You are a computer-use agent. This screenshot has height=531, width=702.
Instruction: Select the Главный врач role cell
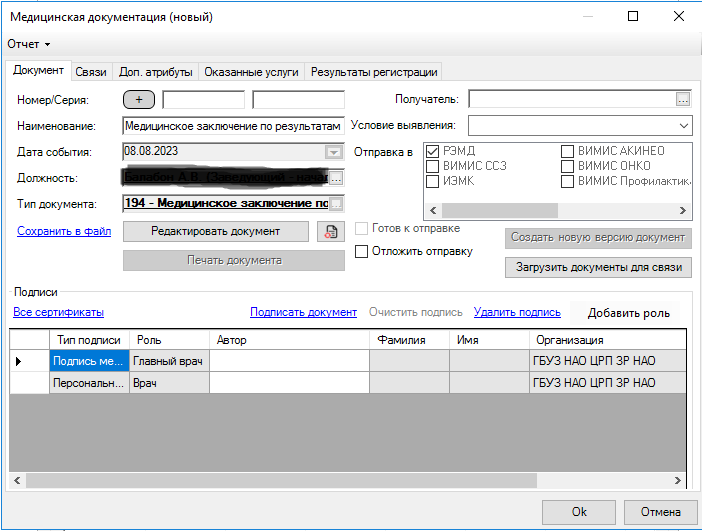[169, 361]
